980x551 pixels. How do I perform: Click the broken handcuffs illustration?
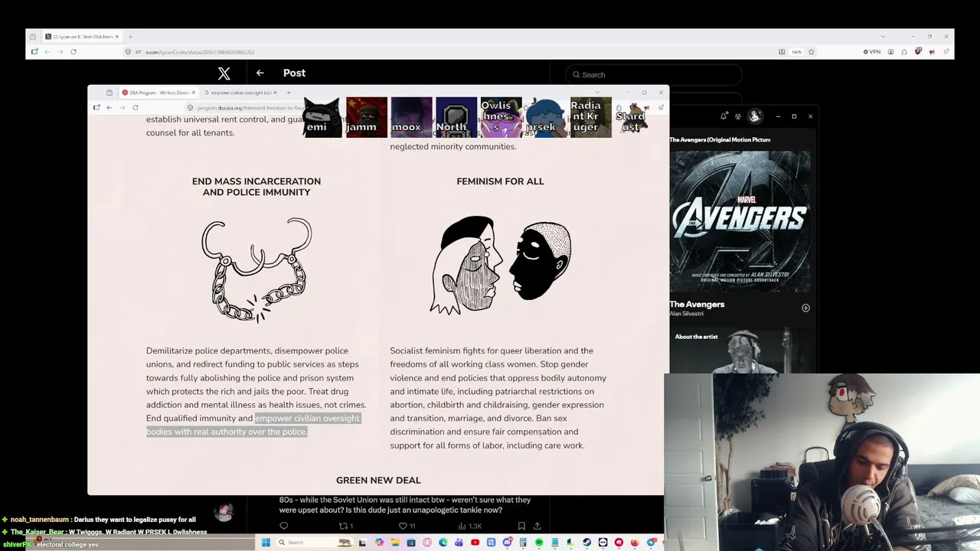[257, 269]
